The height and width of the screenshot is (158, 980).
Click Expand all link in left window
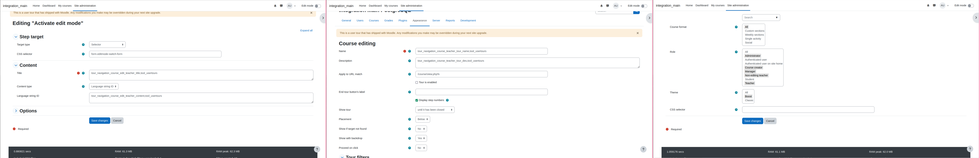(x=306, y=30)
